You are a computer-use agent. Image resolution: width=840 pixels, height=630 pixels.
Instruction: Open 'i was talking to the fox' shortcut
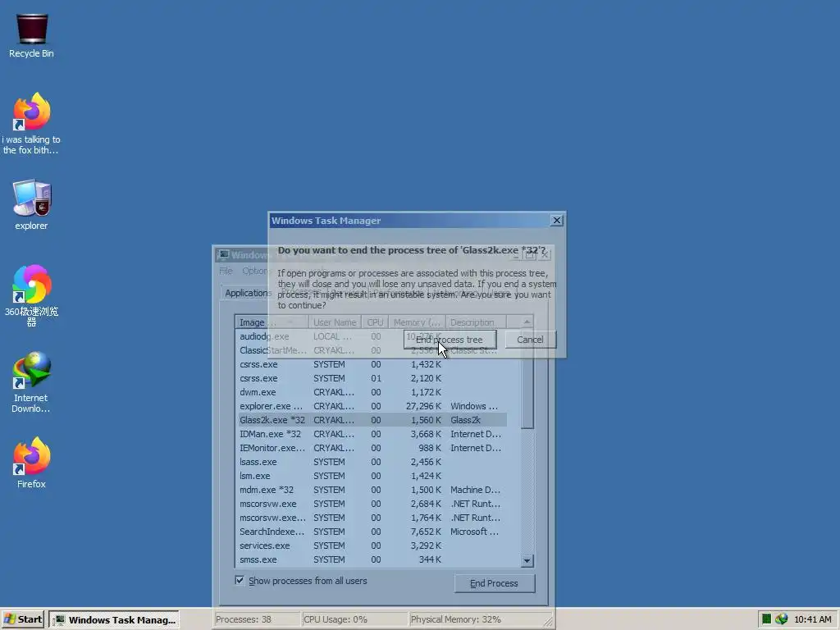31,124
